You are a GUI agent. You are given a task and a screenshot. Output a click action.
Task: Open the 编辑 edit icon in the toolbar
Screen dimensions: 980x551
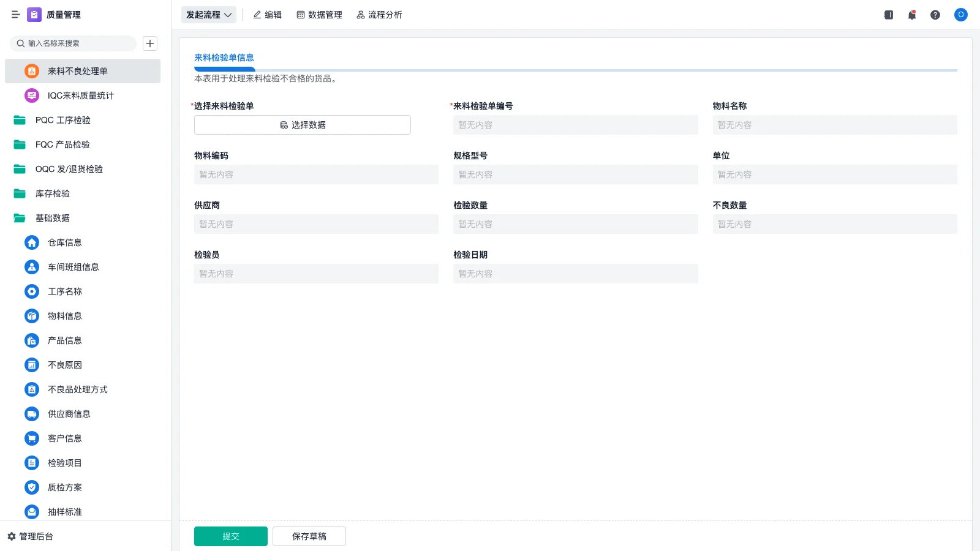tap(257, 15)
